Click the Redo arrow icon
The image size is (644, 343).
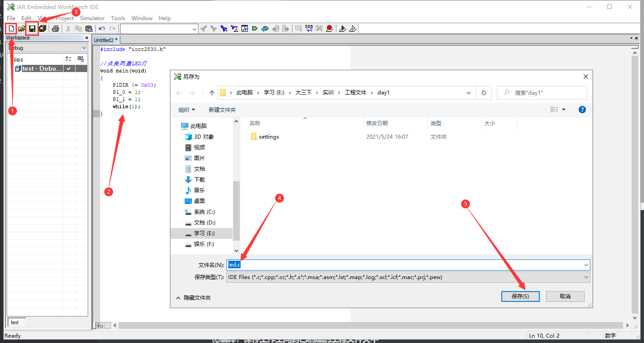(112, 29)
